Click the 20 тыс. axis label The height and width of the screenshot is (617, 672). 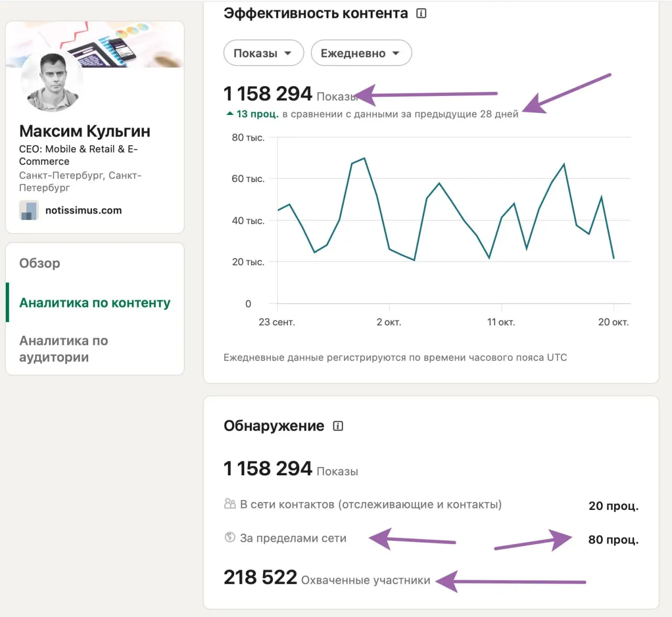click(x=248, y=262)
